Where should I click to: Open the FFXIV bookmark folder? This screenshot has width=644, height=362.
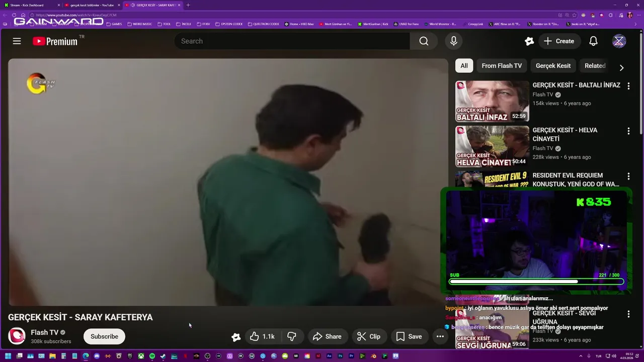point(203,24)
